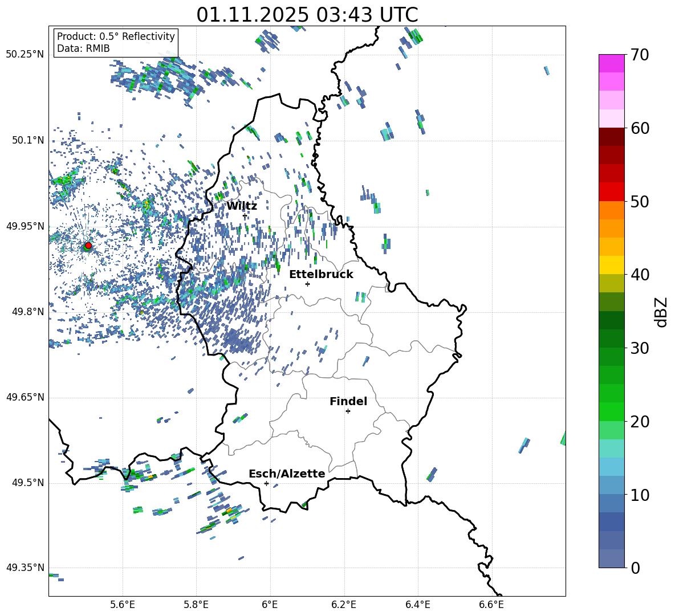
Task: Pick the bright red colorbar swatch above 50
Action: tap(612, 191)
